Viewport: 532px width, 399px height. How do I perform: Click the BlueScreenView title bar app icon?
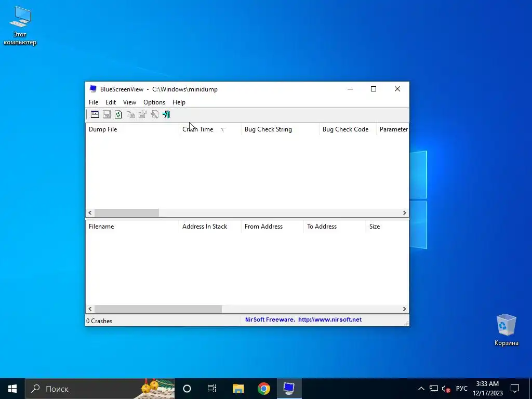point(93,89)
